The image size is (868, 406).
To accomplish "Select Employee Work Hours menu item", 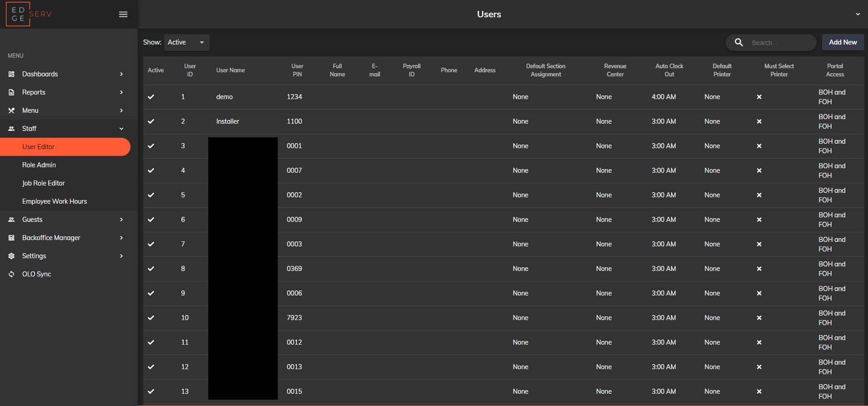I will [x=55, y=201].
